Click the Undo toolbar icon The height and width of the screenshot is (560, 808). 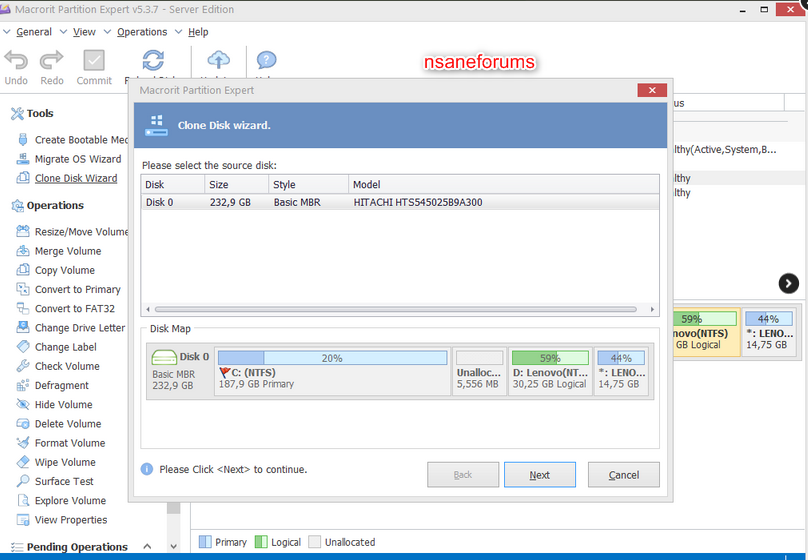click(16, 60)
